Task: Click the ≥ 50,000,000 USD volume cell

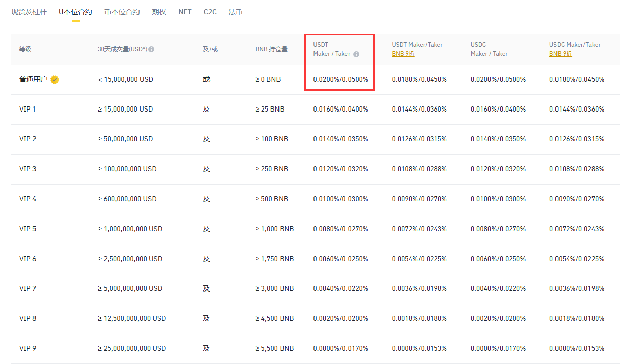Action: click(126, 139)
